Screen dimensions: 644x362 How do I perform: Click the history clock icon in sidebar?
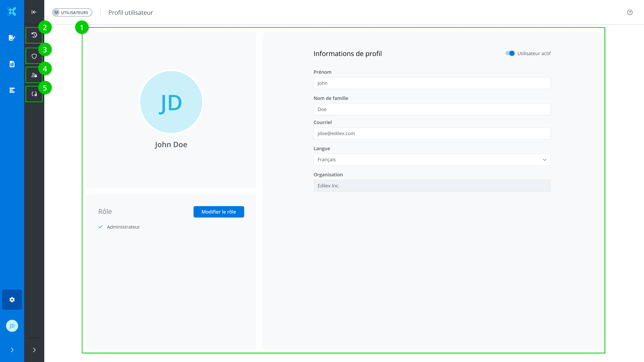(x=34, y=35)
